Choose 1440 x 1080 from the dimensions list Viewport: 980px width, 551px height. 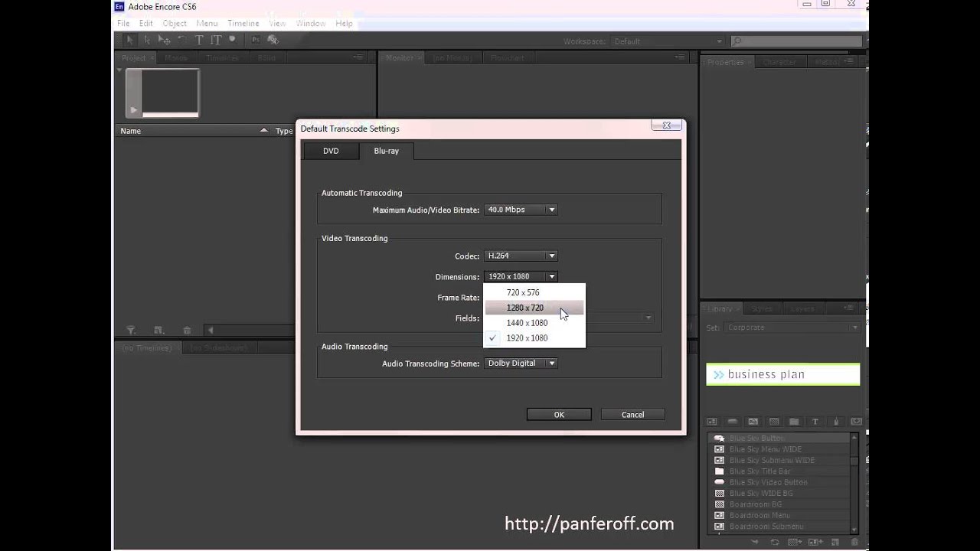(534, 323)
